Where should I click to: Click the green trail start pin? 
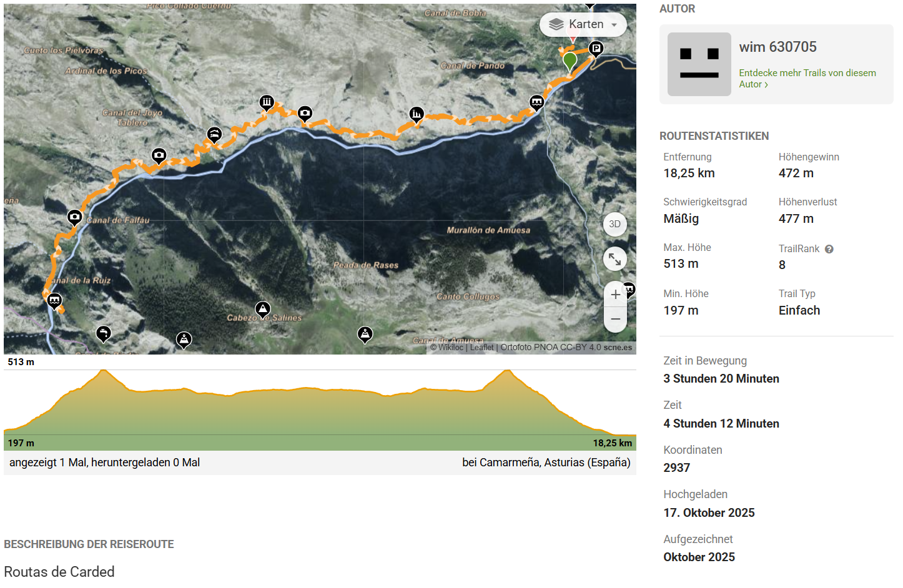pos(570,61)
